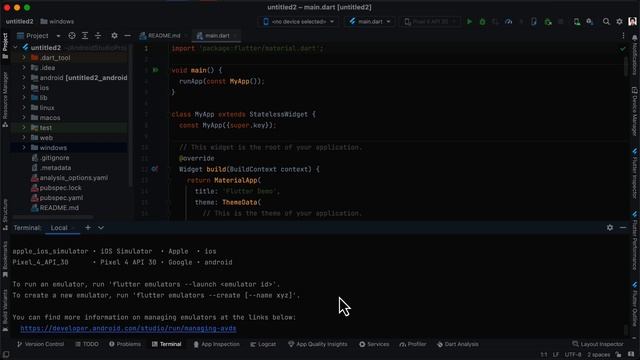The width and height of the screenshot is (640, 360).
Task: Open the device selector dropdown
Action: [x=298, y=21]
